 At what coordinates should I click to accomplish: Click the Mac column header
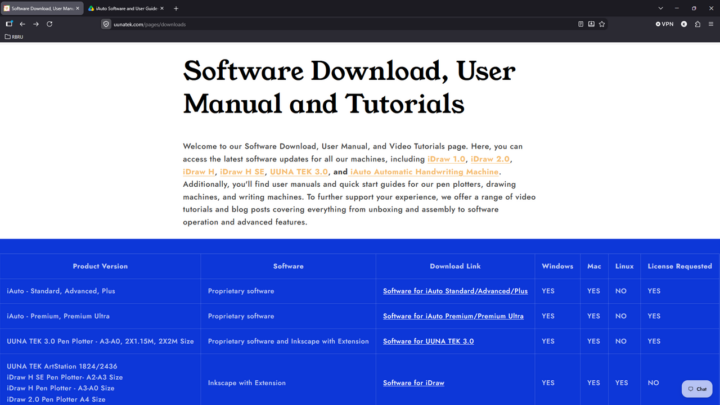[x=594, y=266]
